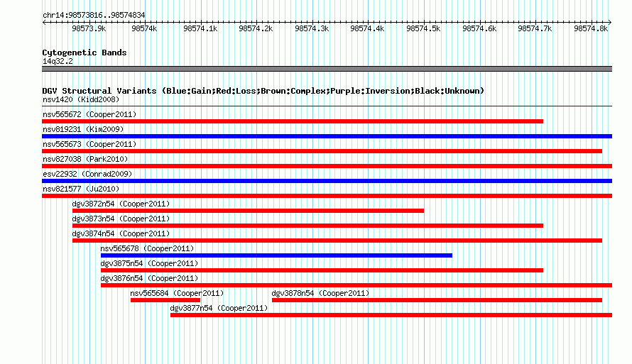Click the ruler's left arrow end

(44, 22)
